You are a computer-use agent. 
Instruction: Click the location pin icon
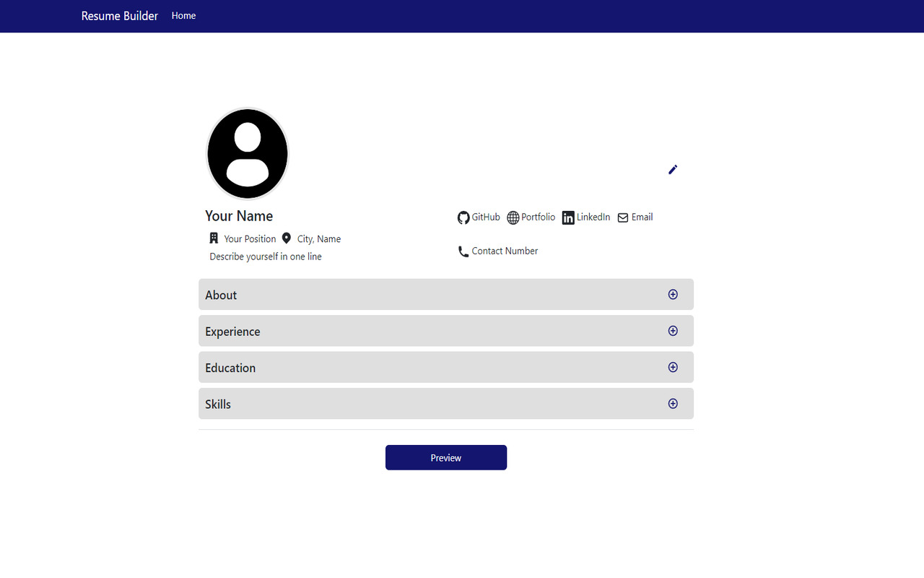click(x=286, y=238)
